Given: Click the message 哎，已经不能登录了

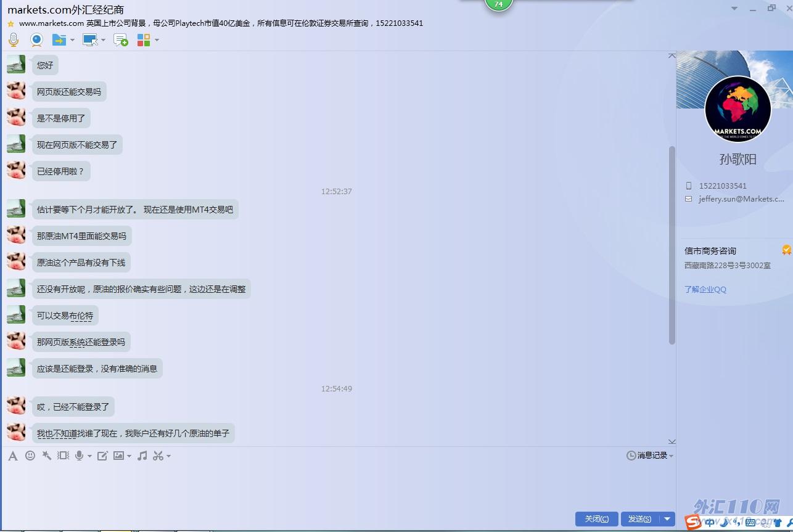Looking at the screenshot, I should click(73, 407).
